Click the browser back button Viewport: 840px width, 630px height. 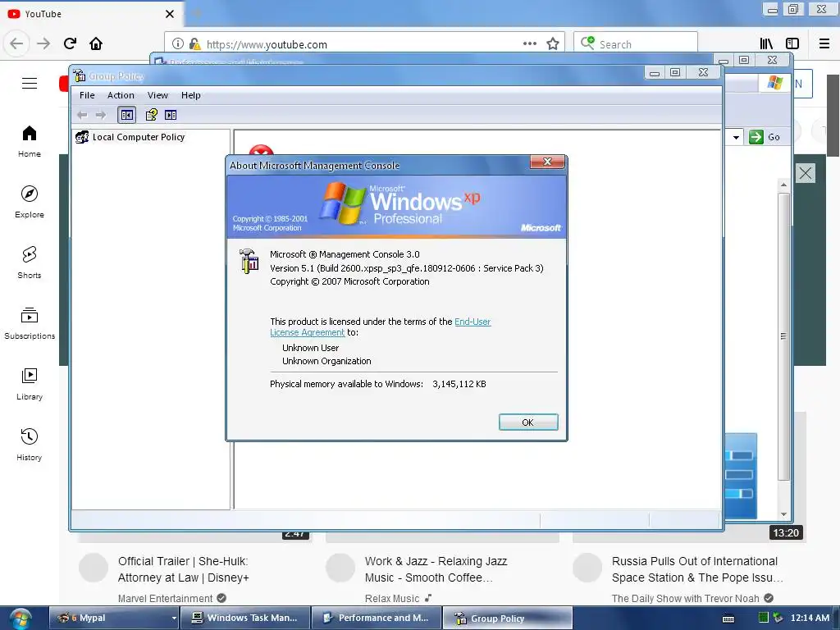16,43
